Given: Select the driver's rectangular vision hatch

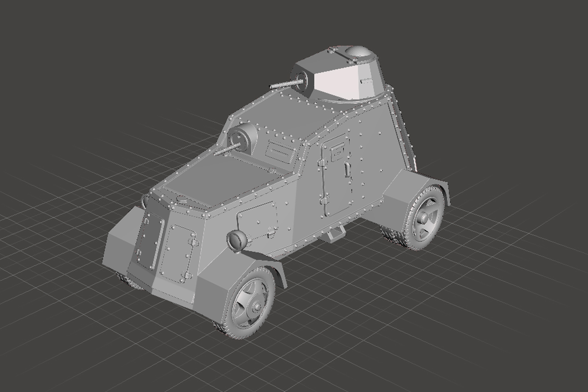Looking at the screenshot, I should 280,151.
